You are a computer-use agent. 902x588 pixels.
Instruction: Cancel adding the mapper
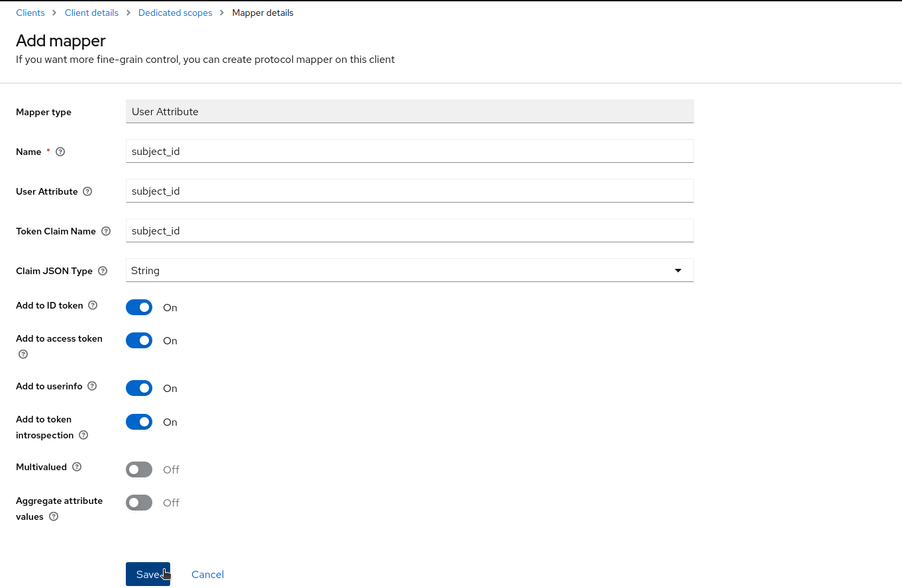(207, 574)
